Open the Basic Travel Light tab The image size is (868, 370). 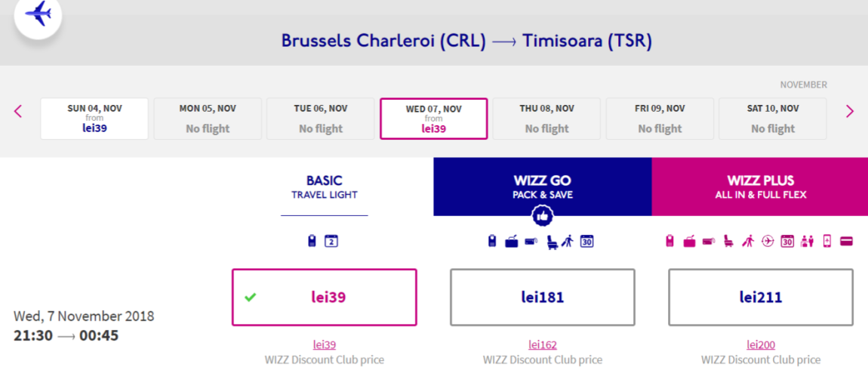(325, 187)
